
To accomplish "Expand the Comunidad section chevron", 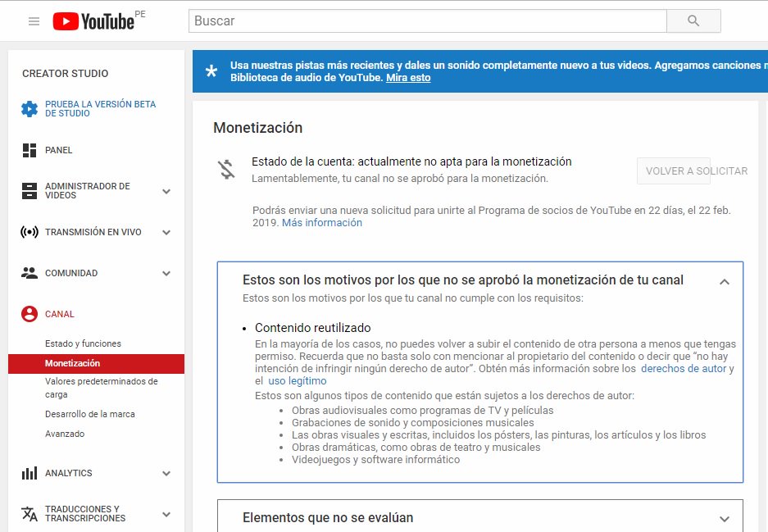I will 166,273.
